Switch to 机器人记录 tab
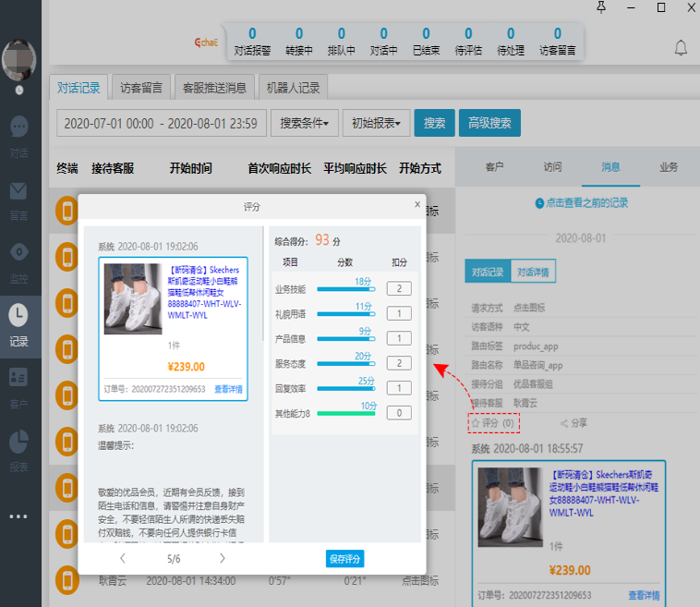This screenshot has height=607, width=700. click(x=294, y=88)
